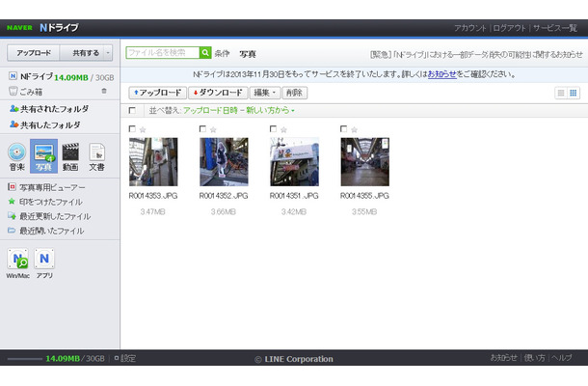
Task: Click the toolbar アップロード button
Action: click(157, 93)
